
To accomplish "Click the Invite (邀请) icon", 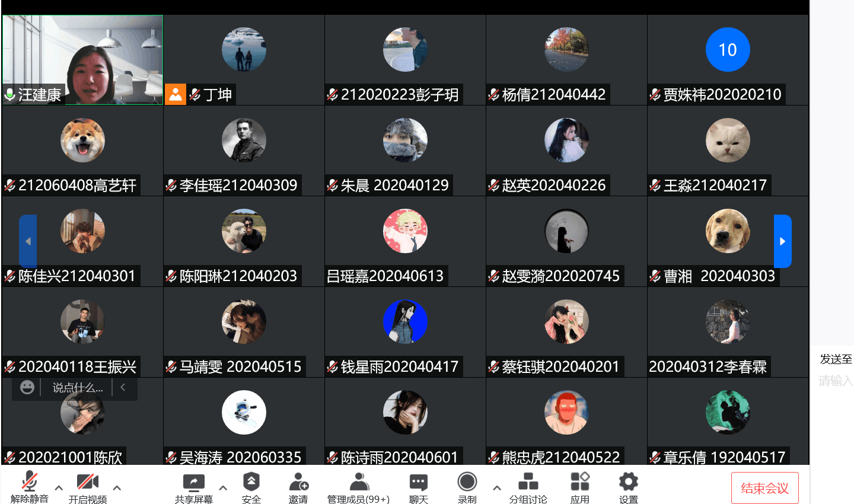I will 298,483.
